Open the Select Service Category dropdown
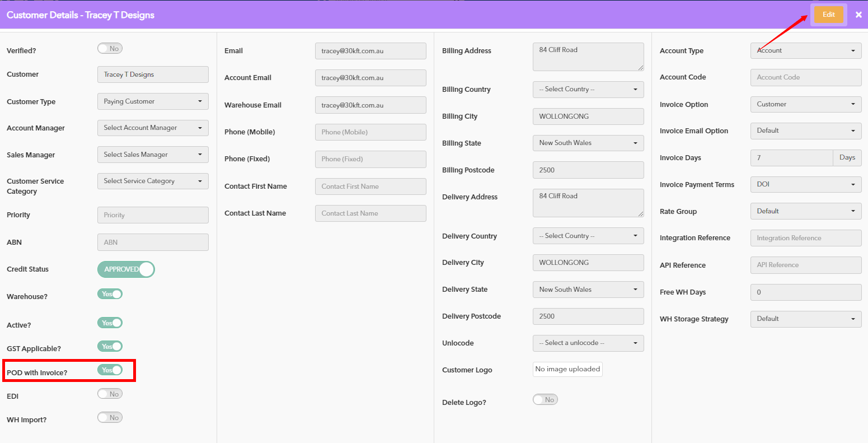 pos(153,181)
